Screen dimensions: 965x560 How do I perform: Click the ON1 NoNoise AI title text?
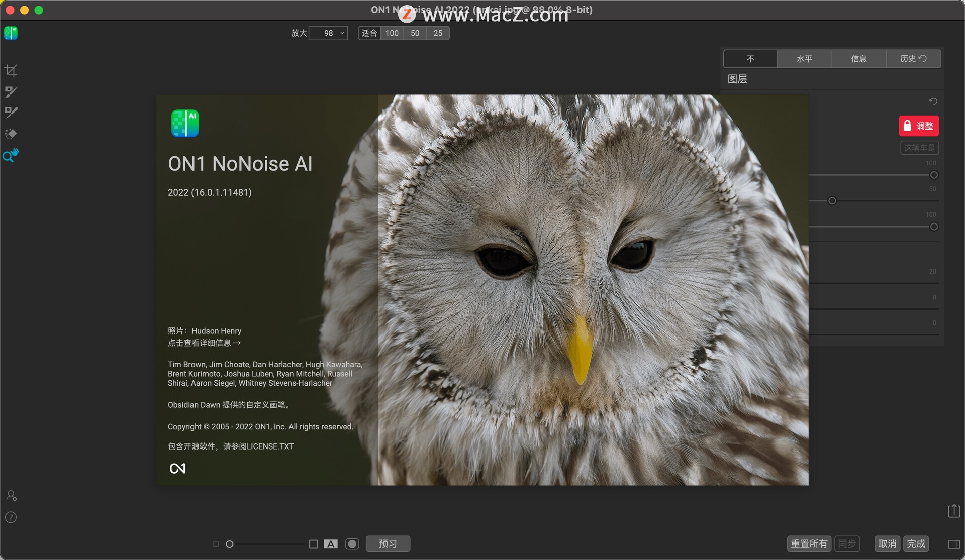pyautogui.click(x=240, y=164)
